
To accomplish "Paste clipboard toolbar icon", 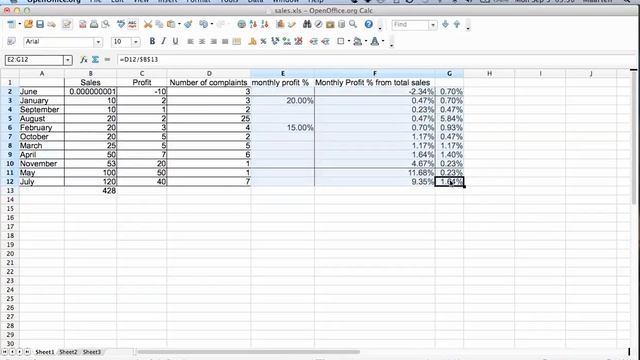I will (171, 24).
